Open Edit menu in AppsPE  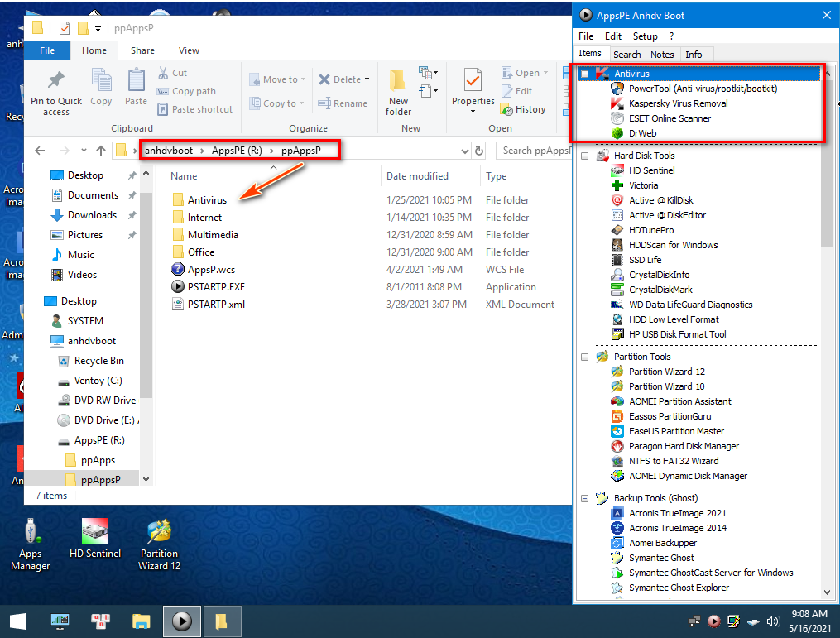pos(613,36)
